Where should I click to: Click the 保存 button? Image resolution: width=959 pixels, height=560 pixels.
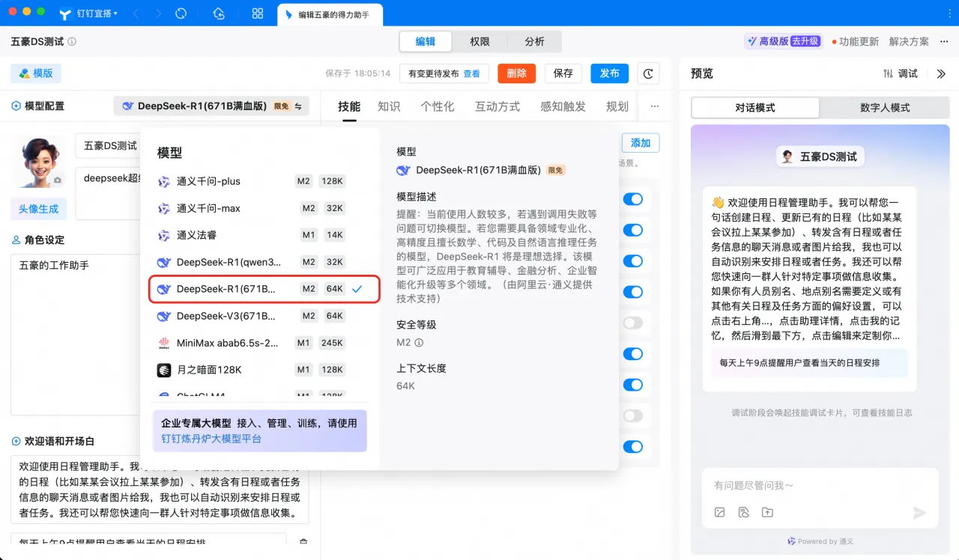click(563, 73)
